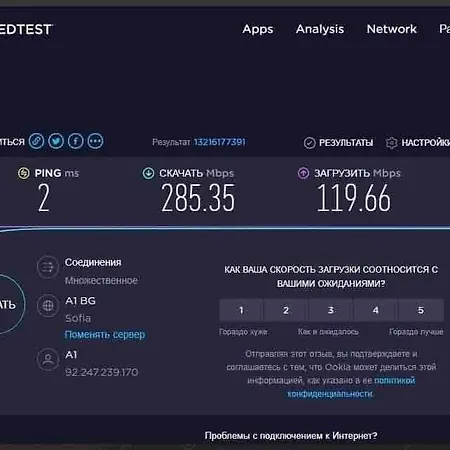Click the Поменять сервер link

click(105, 334)
